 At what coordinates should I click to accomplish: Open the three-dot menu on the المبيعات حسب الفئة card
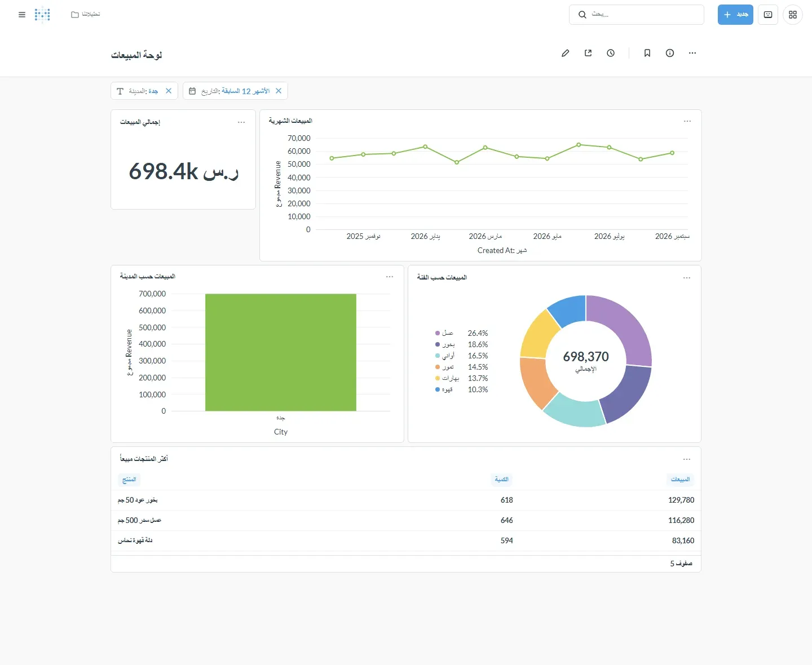687,278
